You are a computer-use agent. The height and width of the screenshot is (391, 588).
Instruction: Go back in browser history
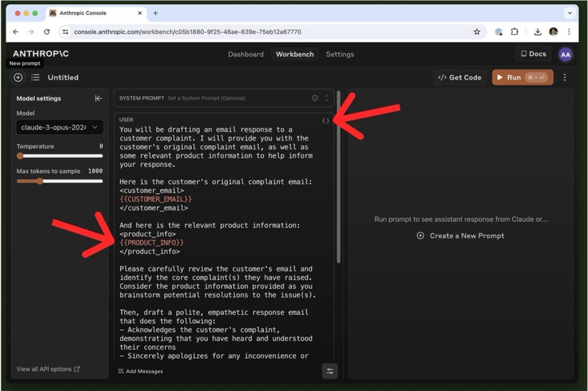[x=15, y=32]
